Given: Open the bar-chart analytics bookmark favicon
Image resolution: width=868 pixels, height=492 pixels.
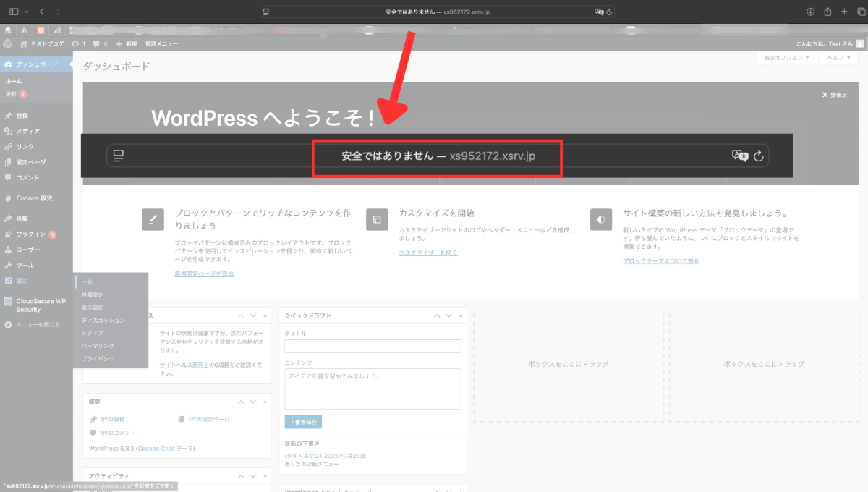Looking at the screenshot, I should pyautogui.click(x=56, y=30).
